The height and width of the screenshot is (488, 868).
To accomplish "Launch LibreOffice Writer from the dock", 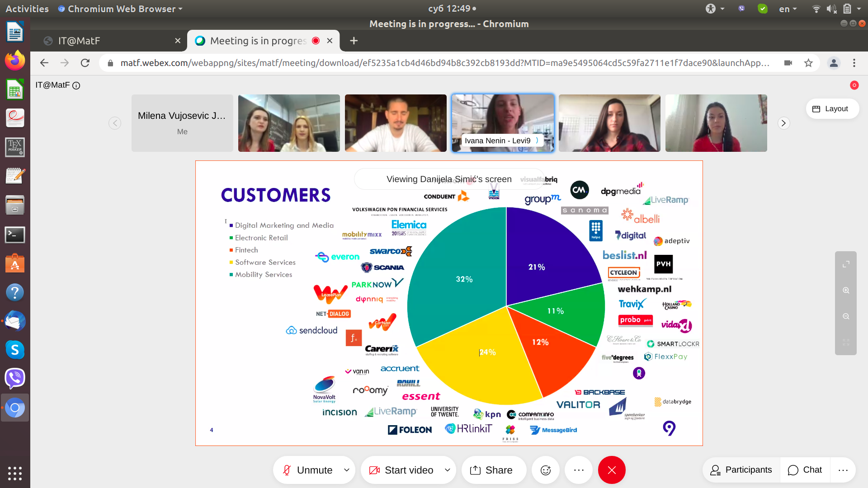I will click(15, 32).
